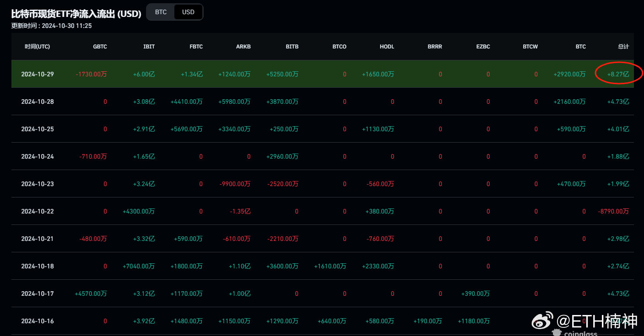Click the +2920.00万 BTC value
Viewport: 644px width, 336px height.
569,74
